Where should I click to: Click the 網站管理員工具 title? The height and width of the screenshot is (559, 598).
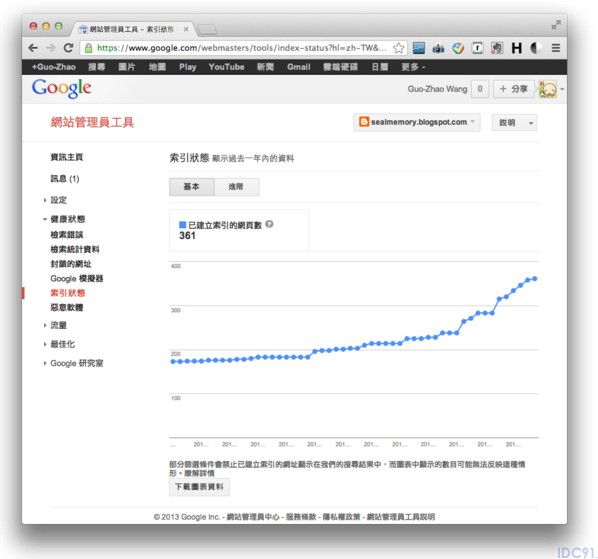[92, 122]
